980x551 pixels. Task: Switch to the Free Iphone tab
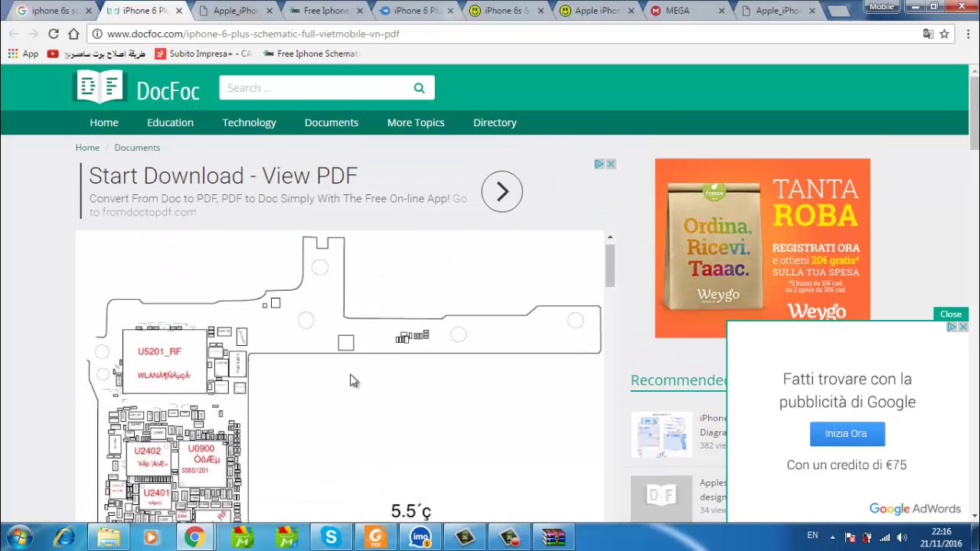coord(326,11)
